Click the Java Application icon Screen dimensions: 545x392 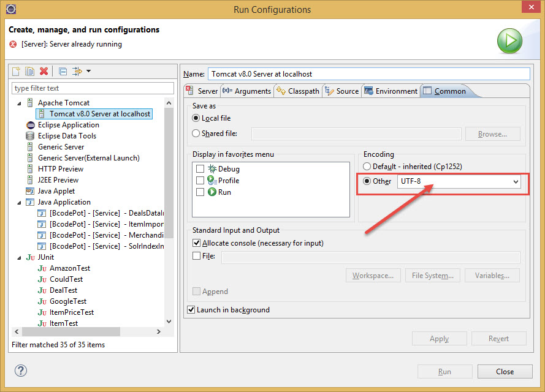pyautogui.click(x=30, y=202)
